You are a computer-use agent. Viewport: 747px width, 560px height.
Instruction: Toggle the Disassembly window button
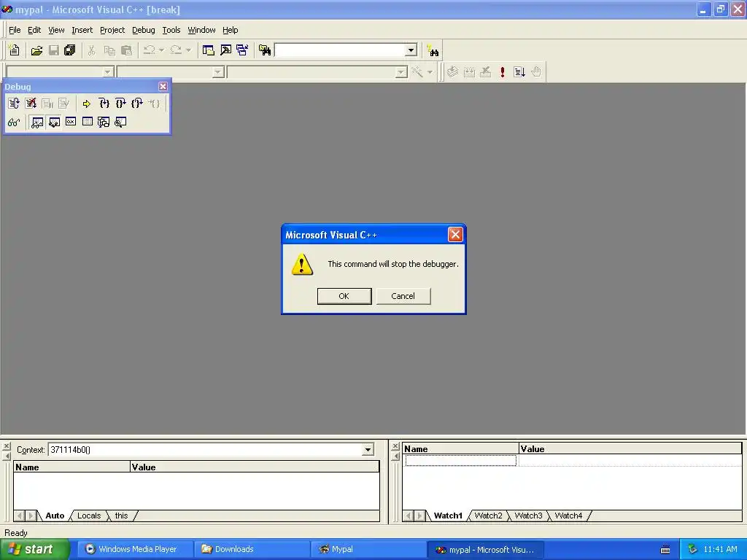coord(120,122)
